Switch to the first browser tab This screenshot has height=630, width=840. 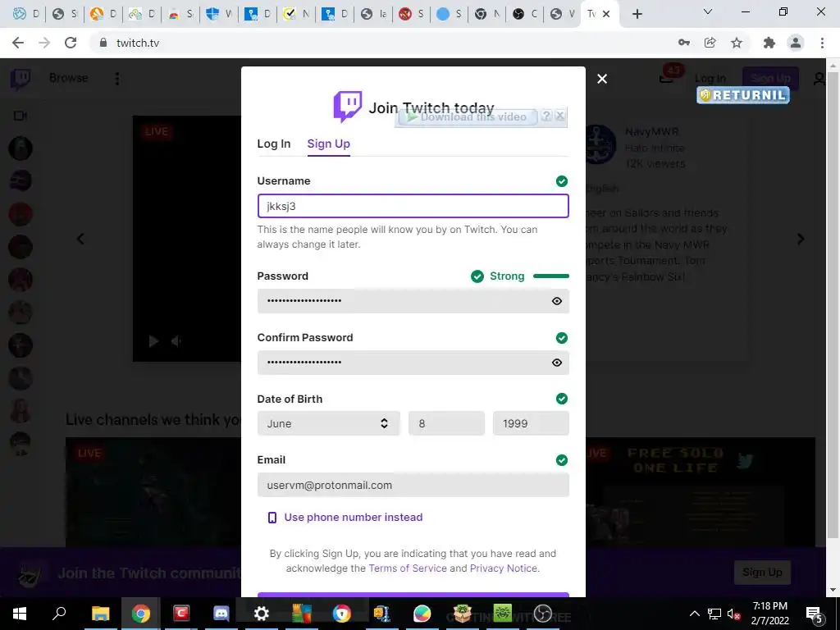(x=25, y=14)
